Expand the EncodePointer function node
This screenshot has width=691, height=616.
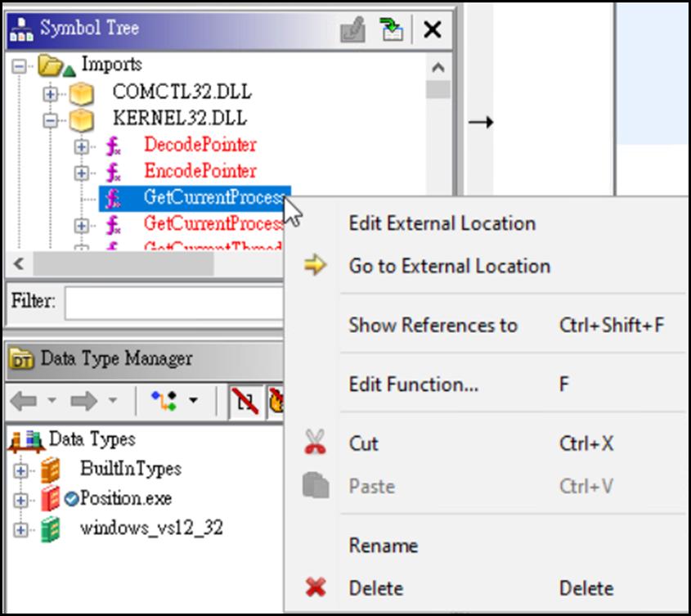tap(81, 173)
